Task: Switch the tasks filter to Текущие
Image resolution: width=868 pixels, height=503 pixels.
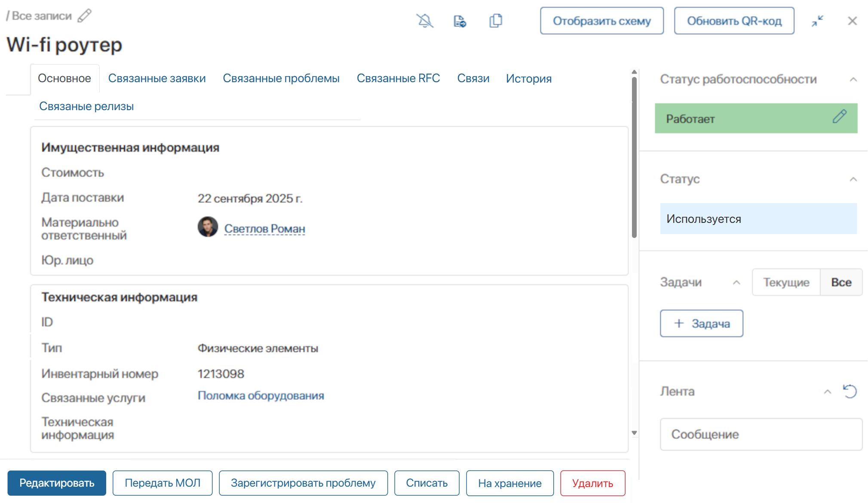Action: click(x=786, y=282)
